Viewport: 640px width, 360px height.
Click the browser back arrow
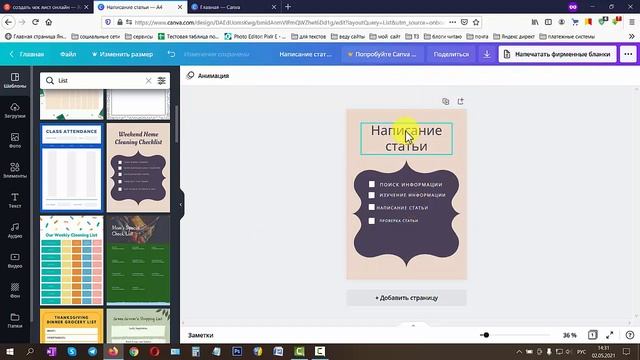(9, 22)
